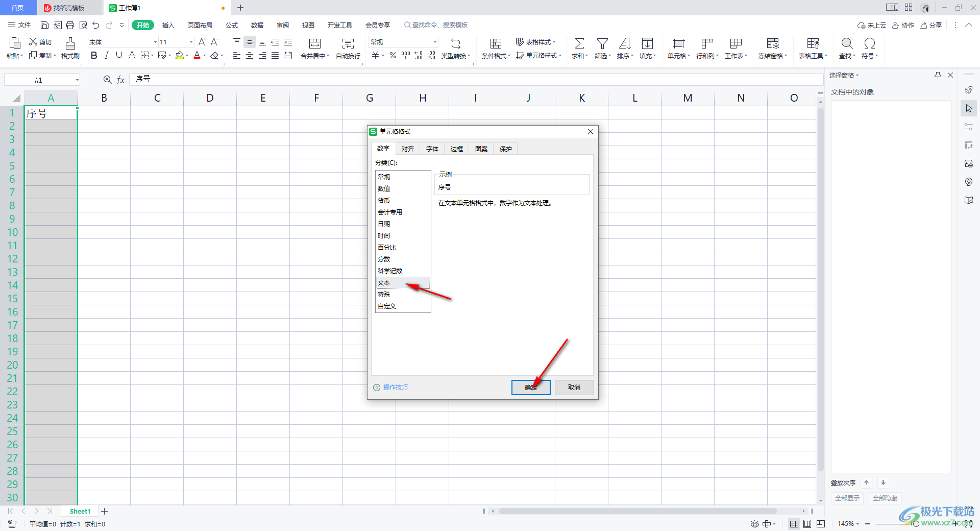Click the fill color paint bucket swatch
The width and height of the screenshot is (980, 531).
(180, 55)
